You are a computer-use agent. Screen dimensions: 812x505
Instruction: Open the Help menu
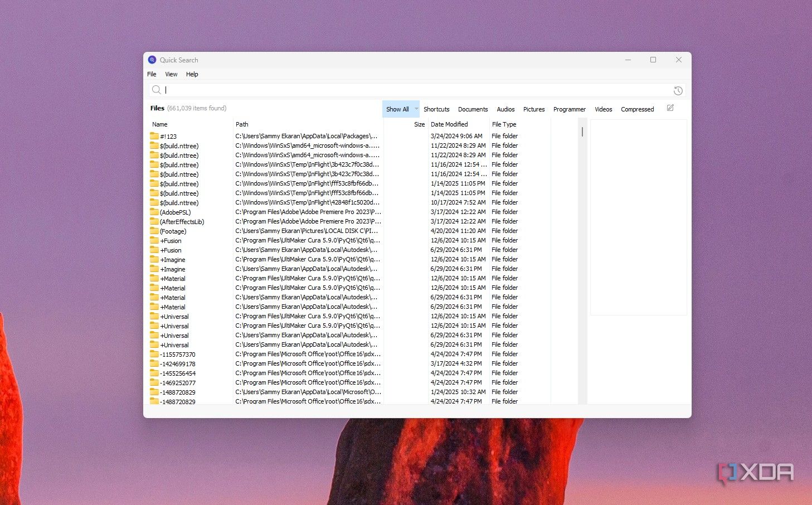[x=192, y=74]
